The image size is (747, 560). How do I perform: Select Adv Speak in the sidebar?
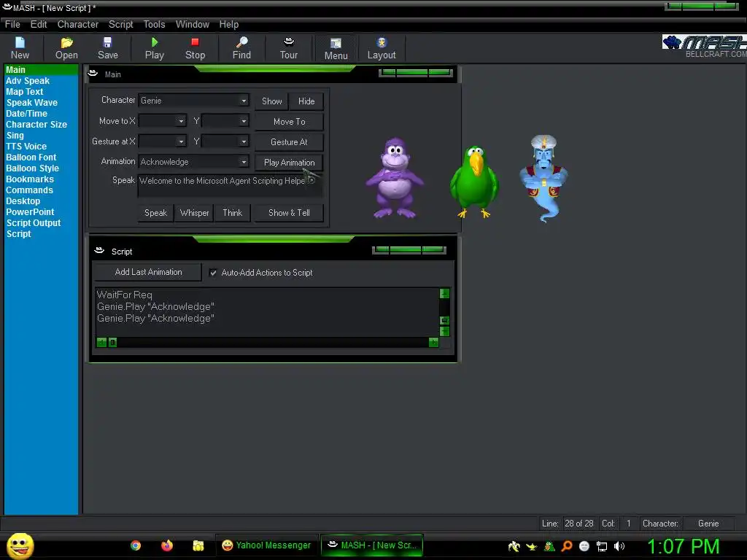coord(28,80)
